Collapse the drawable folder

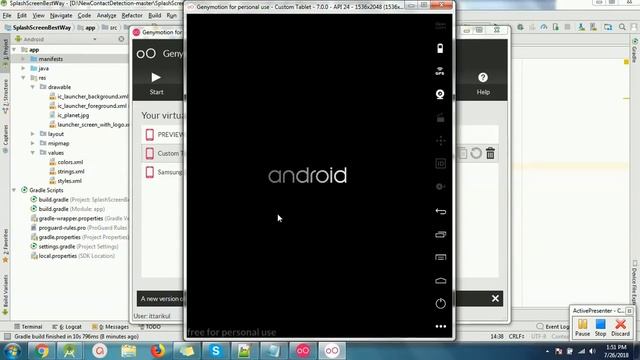pyautogui.click(x=33, y=87)
